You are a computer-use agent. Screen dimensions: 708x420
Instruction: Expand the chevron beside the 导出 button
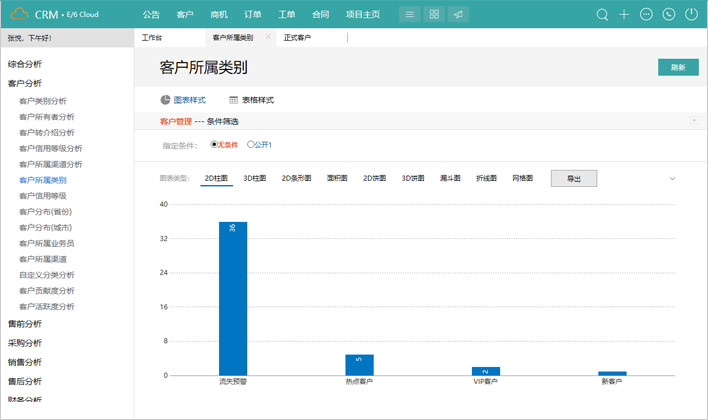pos(672,179)
